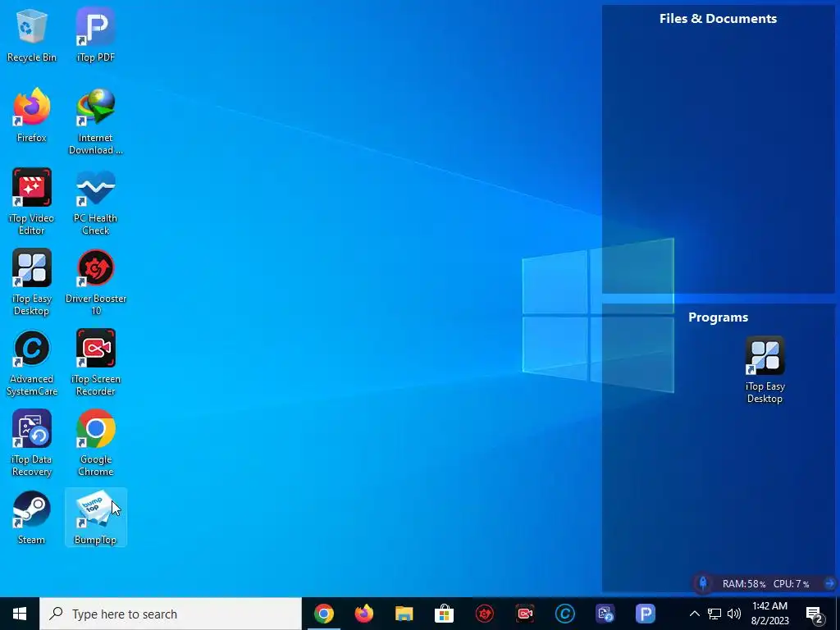Open Microsoft Store from the taskbar
This screenshot has width=840, height=630.
tap(444, 614)
